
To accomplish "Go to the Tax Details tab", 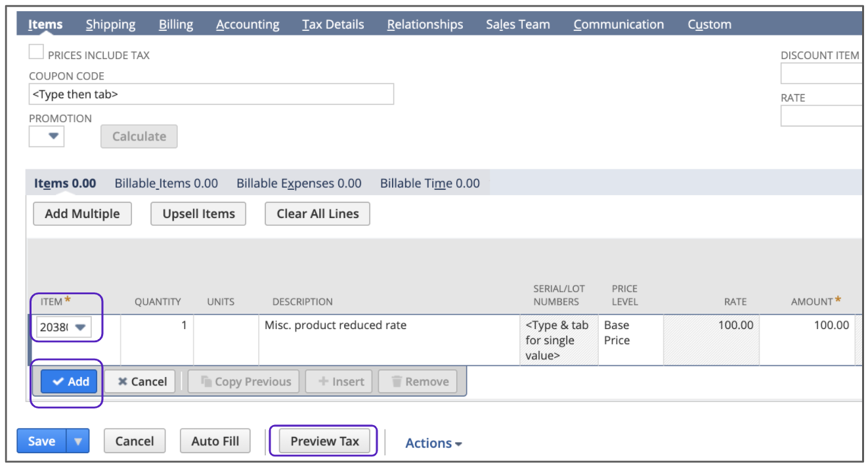I will (333, 25).
